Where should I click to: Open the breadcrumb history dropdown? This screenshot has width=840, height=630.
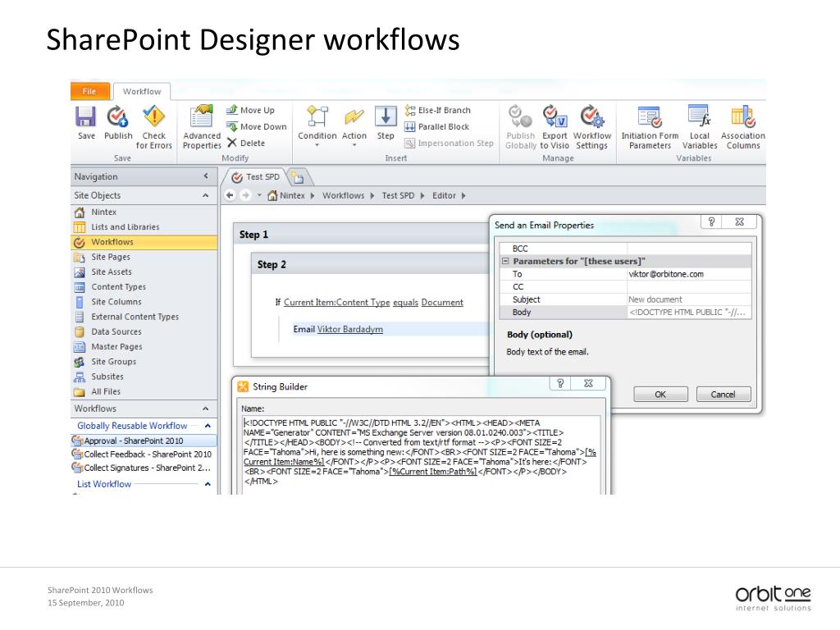pyautogui.click(x=258, y=195)
